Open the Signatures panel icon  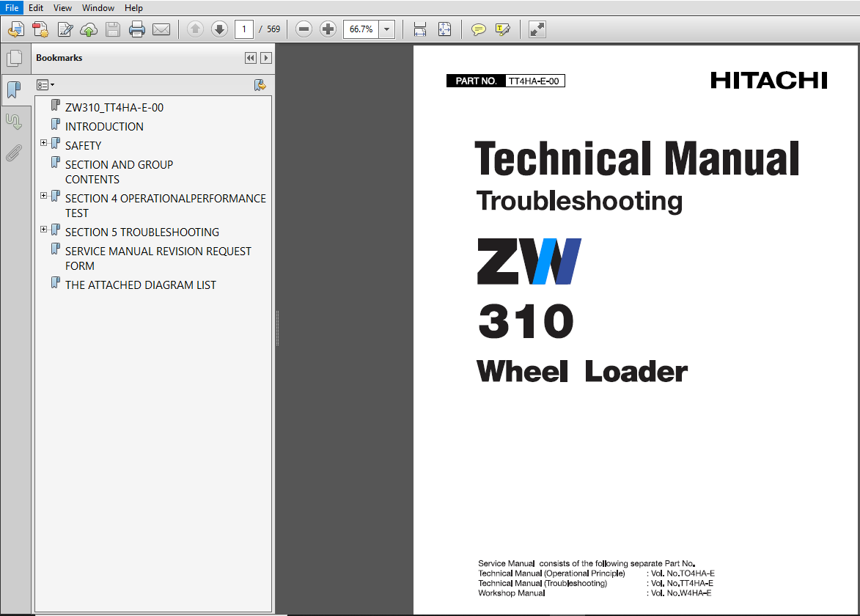tap(14, 121)
